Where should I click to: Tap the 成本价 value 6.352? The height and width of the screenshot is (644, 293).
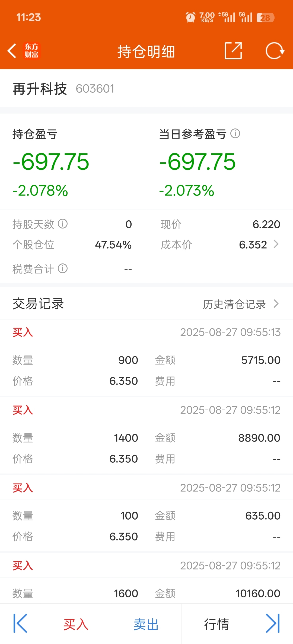(x=253, y=245)
